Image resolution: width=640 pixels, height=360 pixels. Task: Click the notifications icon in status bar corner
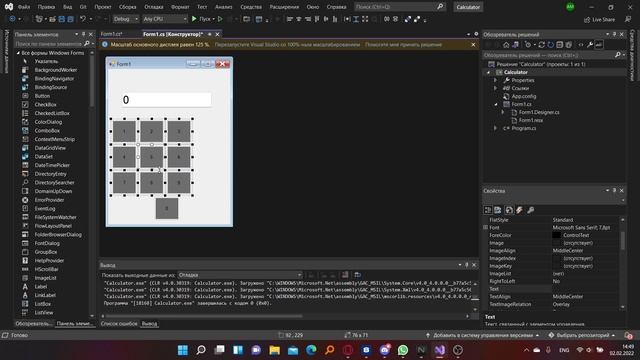pyautogui.click(x=628, y=336)
